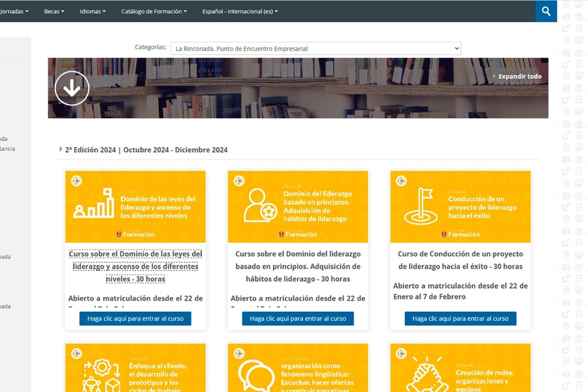Open link Curso sobre el Dominio de las leyes
Screen dimensions: 588x392
135,267
